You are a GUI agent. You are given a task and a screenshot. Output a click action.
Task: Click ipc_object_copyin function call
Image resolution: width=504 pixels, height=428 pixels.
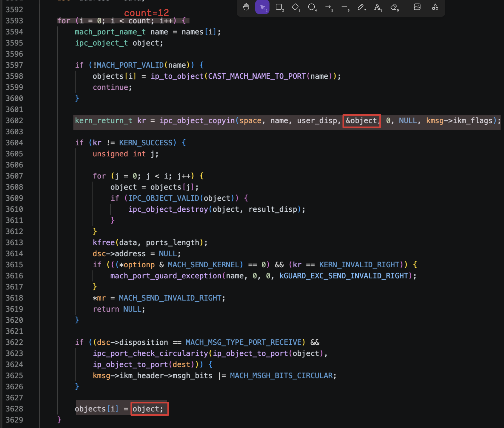[197, 121]
